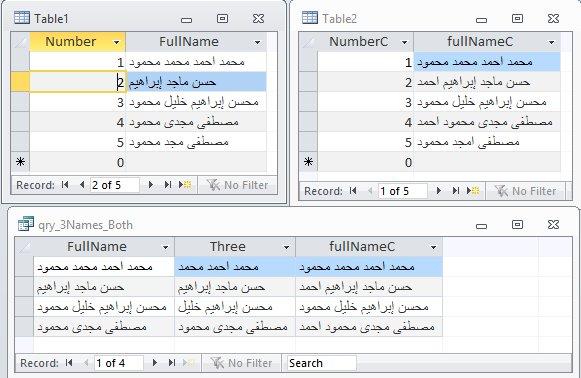Viewport: 581px width, 378px height.
Task: Maximize the Table2 window
Action: 517,18
